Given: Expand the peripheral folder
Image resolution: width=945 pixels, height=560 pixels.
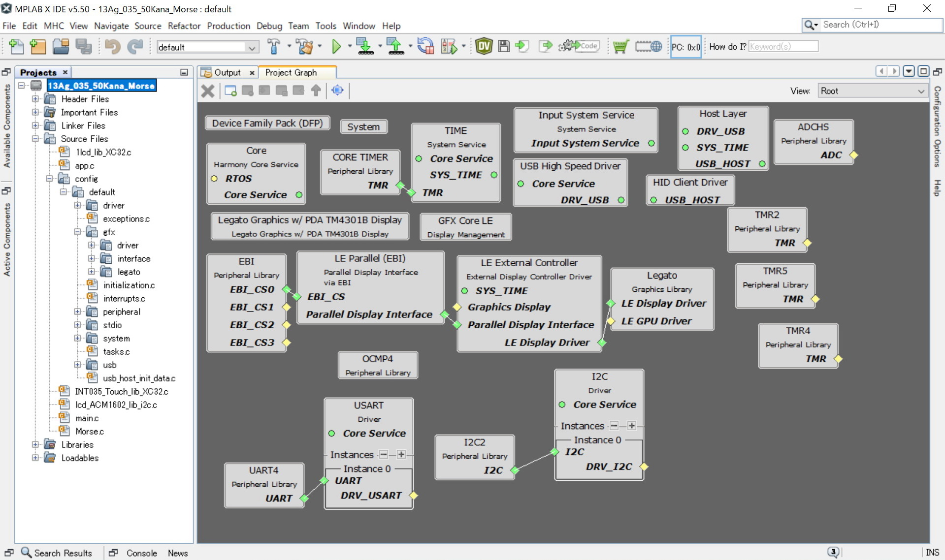Looking at the screenshot, I should (x=77, y=311).
